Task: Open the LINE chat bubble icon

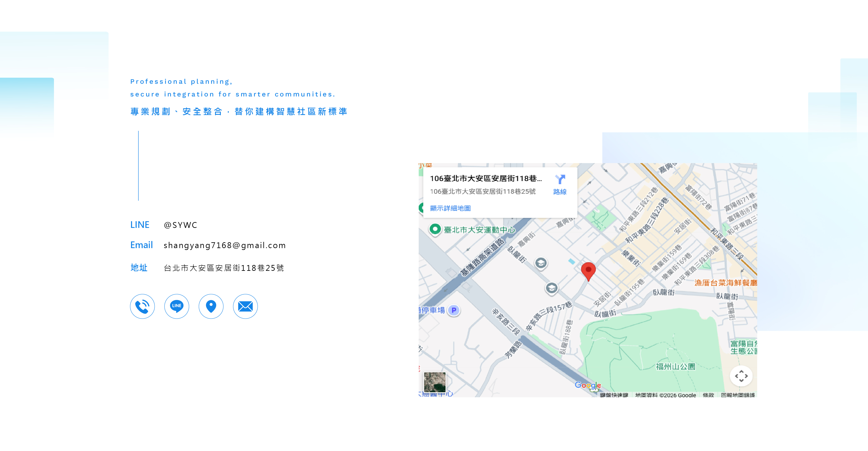Action: pos(177,306)
